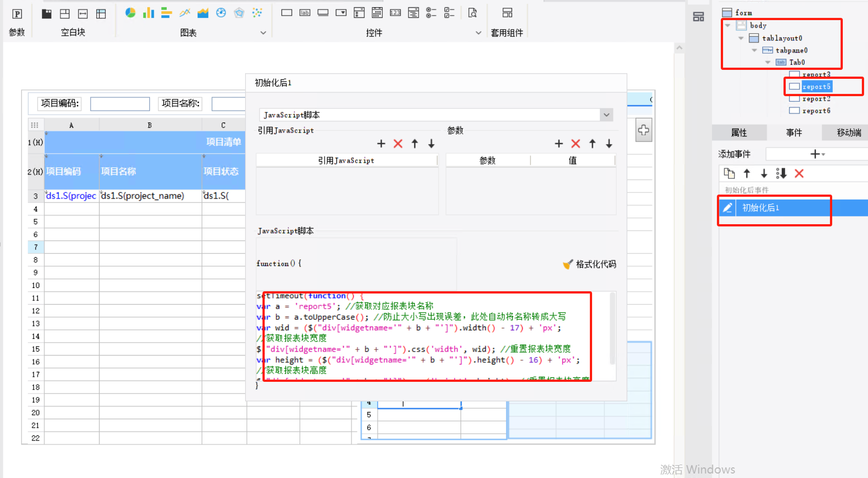This screenshot has height=478, width=868.
Task: Click the 格式化代码 format code button
Action: click(x=589, y=264)
